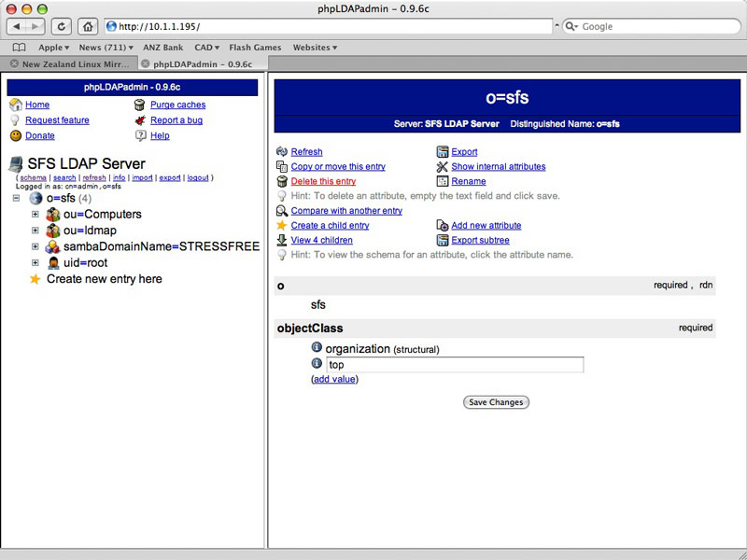
Task: Expand the ou=Computers tree node
Action: click(35, 214)
